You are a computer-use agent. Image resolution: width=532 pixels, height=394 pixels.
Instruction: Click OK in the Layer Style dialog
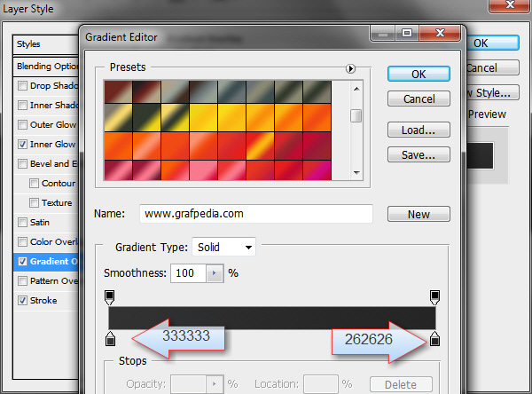[493, 43]
